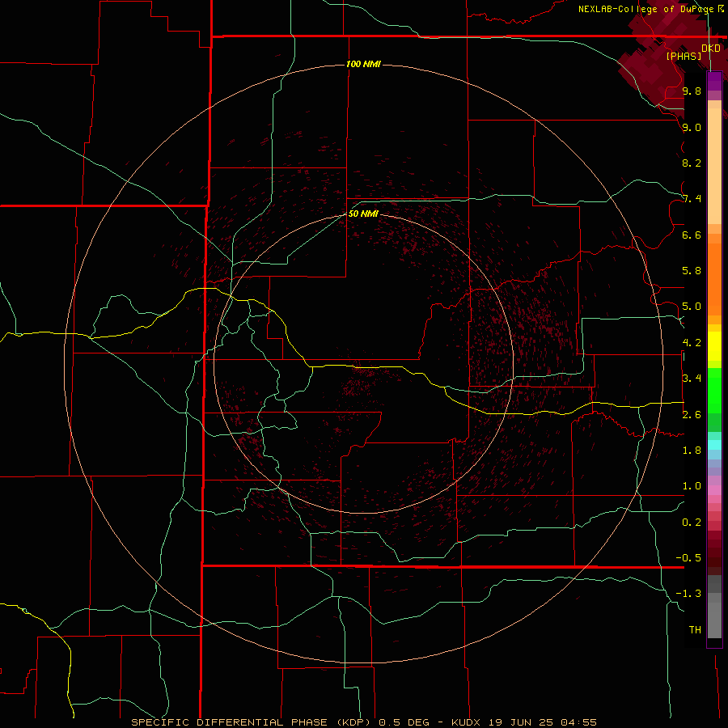Viewport: 728px width, 728px height.
Task: Click the 100 NMI range ring label
Action: pyautogui.click(x=363, y=64)
